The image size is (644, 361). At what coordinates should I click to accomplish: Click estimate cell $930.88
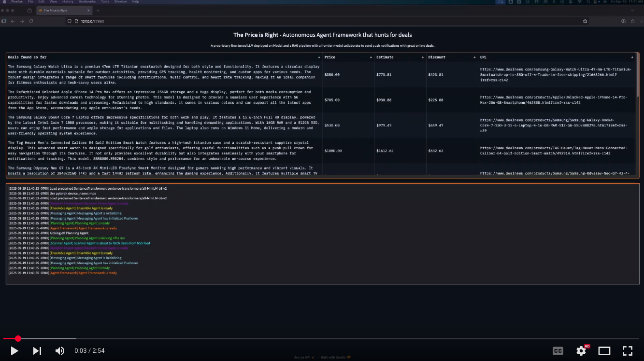384,100
